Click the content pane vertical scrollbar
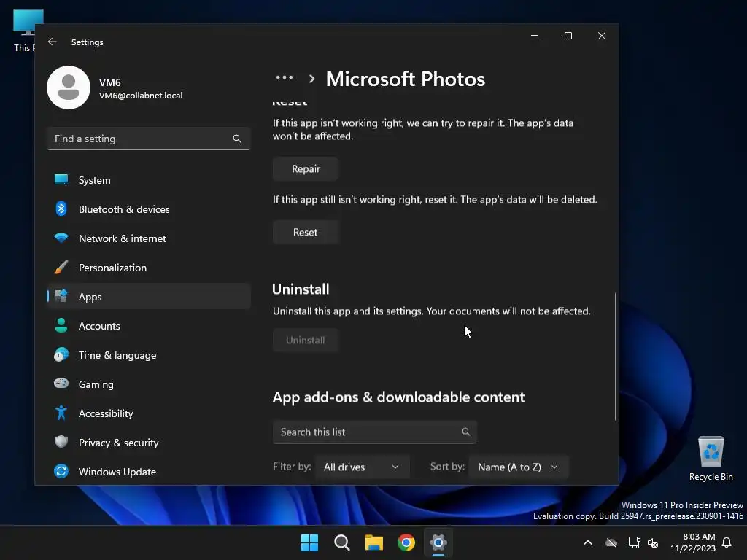The width and height of the screenshot is (747, 560). [x=616, y=356]
